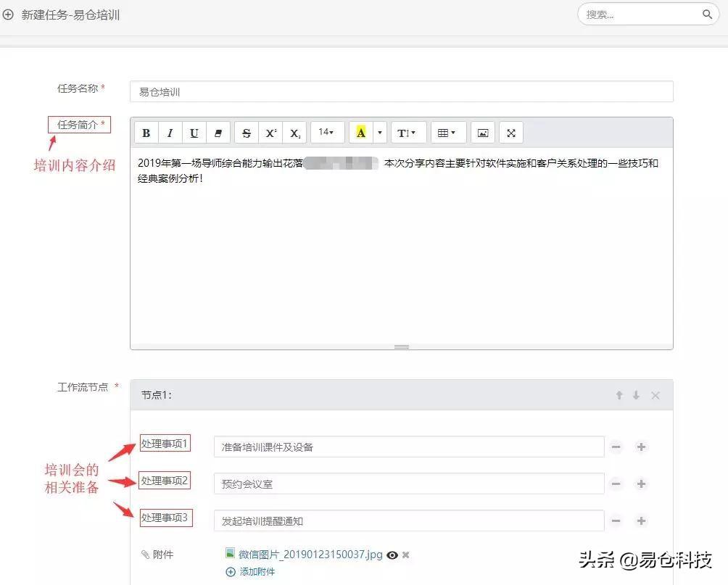Apply bold formatting in the editor
This screenshot has height=585, width=728.
pos(146,132)
